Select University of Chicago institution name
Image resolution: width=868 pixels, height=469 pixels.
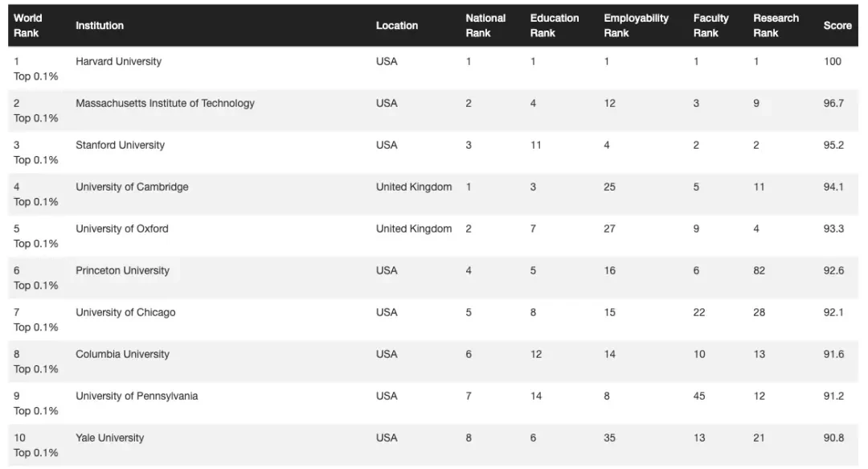pyautogui.click(x=125, y=312)
